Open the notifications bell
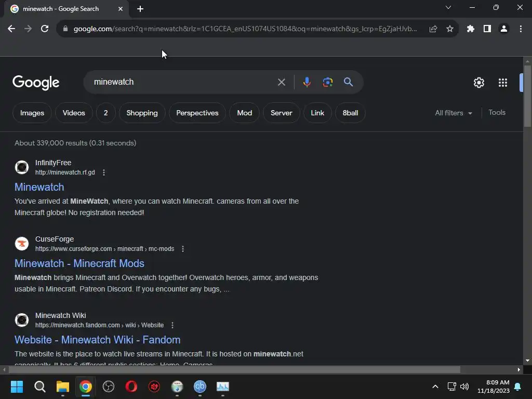The height and width of the screenshot is (399, 532). [518, 387]
